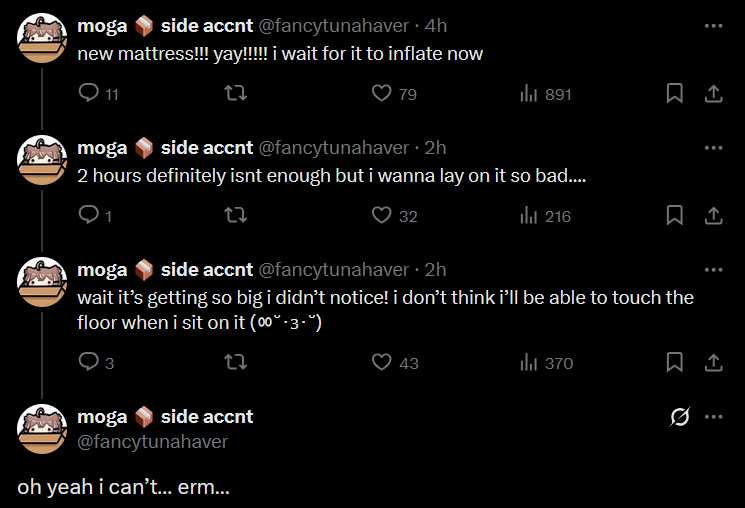This screenshot has width=745, height=508.
Task: Repost the new mattress tweet
Action: pos(236,93)
